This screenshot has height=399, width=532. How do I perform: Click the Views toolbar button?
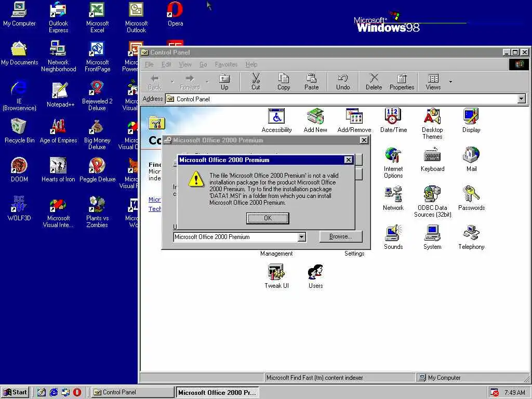click(433, 82)
